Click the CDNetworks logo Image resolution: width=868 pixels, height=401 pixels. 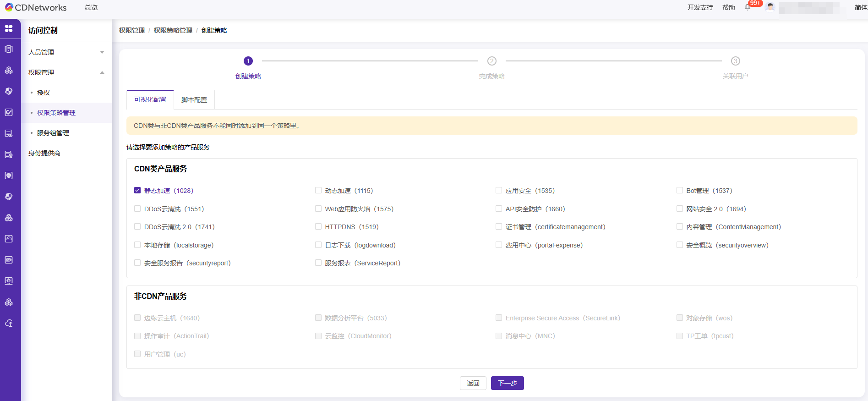coord(36,7)
